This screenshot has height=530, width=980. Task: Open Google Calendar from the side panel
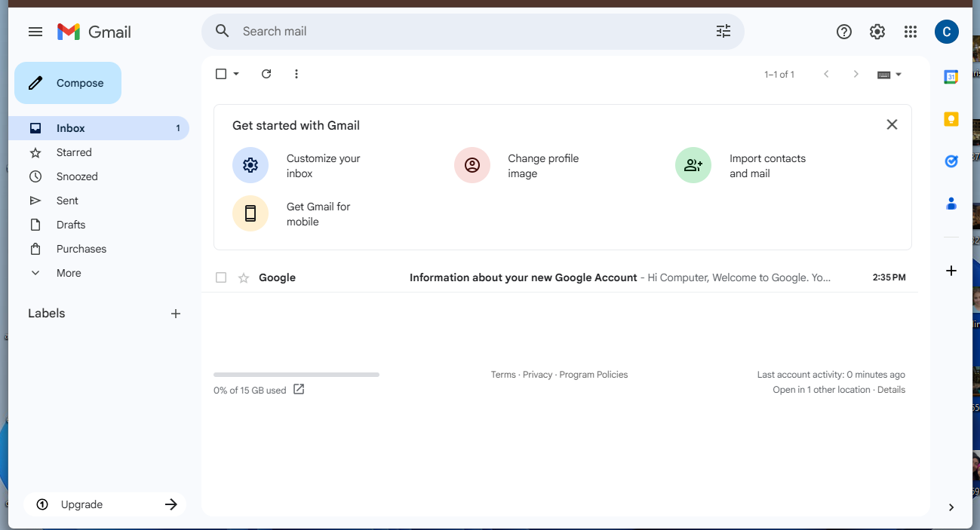(x=951, y=76)
